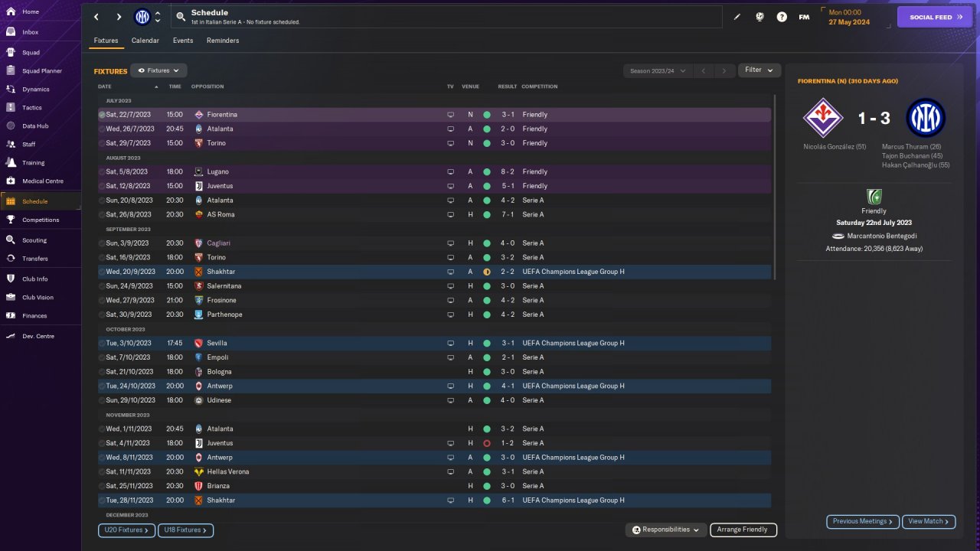Click the search magnifier icon
The width and height of the screenshot is (980, 551).
pos(181,17)
